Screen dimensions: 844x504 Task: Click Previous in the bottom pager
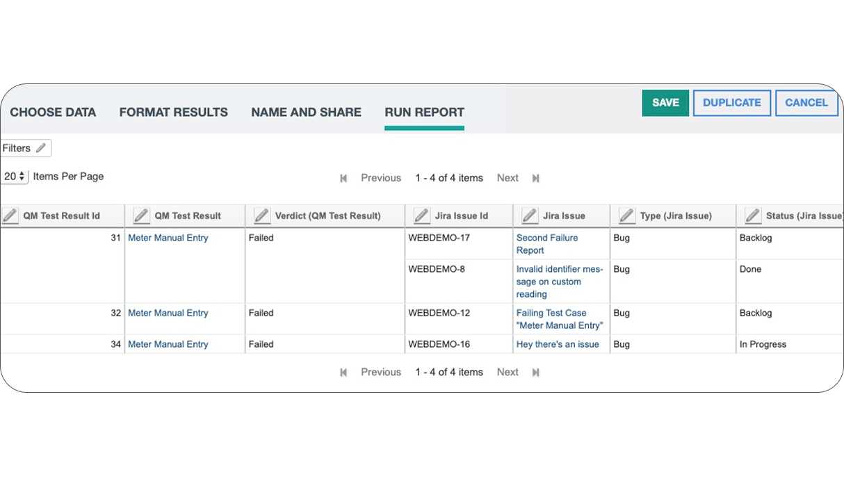(381, 372)
